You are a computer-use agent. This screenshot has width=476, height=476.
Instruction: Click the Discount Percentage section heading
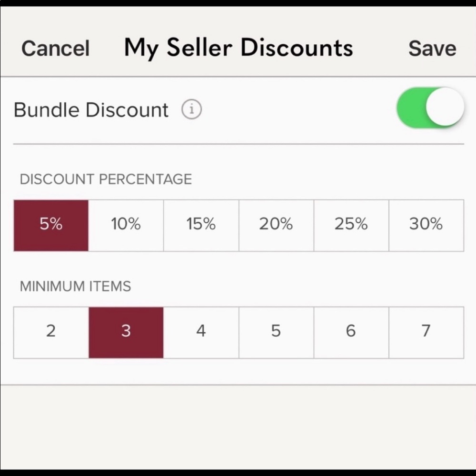[106, 179]
